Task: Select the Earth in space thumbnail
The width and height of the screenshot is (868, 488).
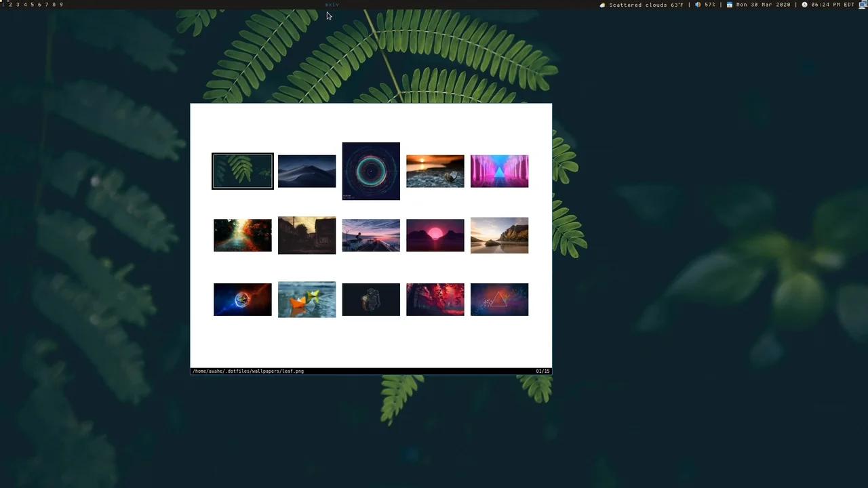Action: click(x=242, y=299)
